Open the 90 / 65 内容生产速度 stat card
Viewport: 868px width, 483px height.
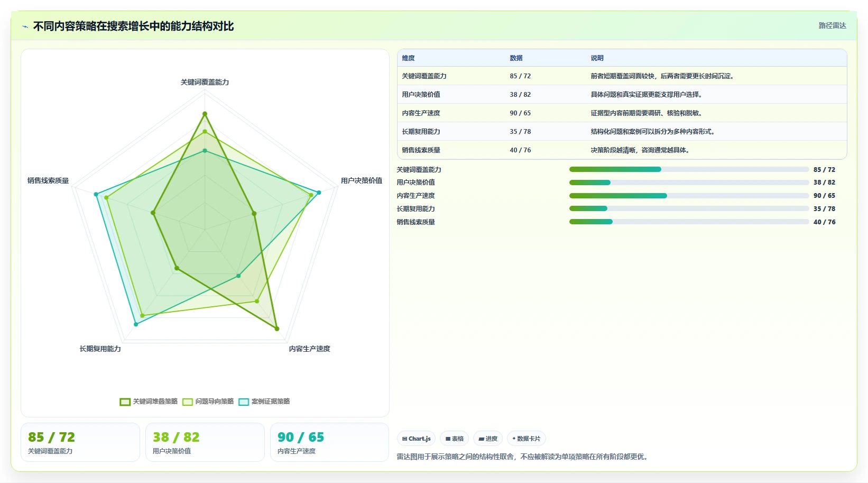pos(330,442)
